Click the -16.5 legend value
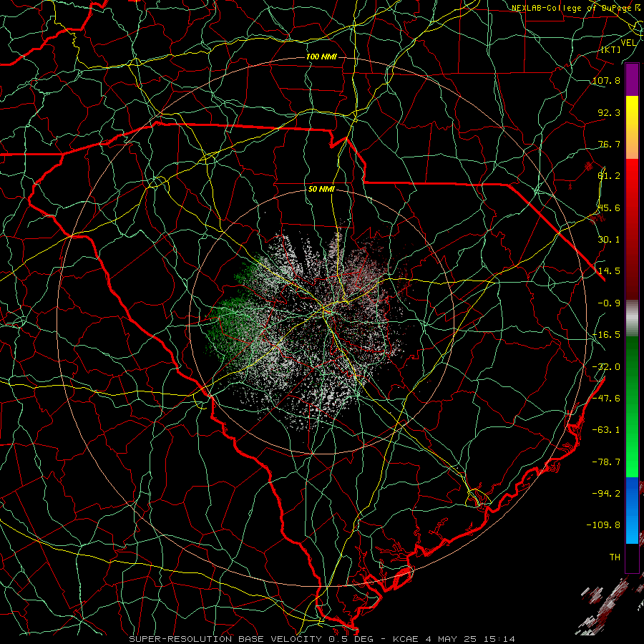The height and width of the screenshot is (644, 644). [606, 335]
